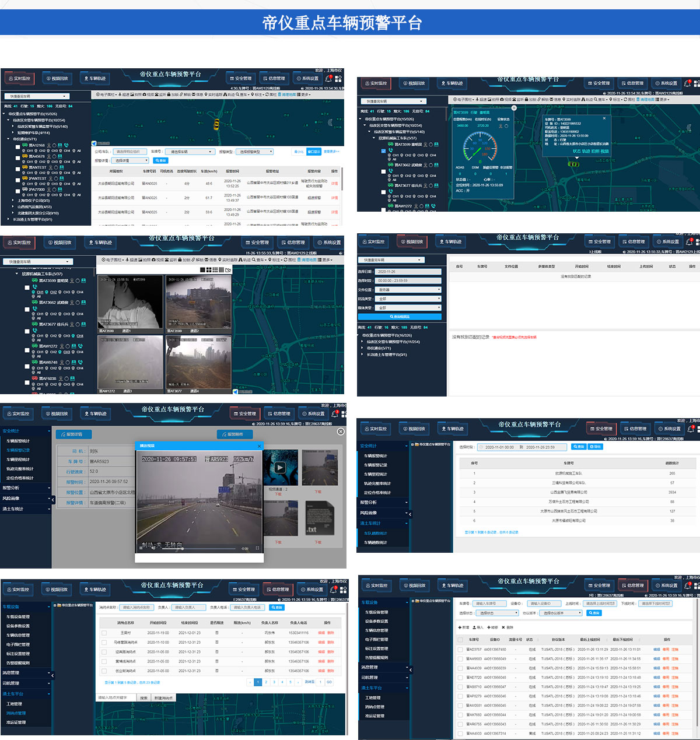Click the 监听 listen icon above the alarm list map
The image size is (700, 740).
pyautogui.click(x=156, y=94)
